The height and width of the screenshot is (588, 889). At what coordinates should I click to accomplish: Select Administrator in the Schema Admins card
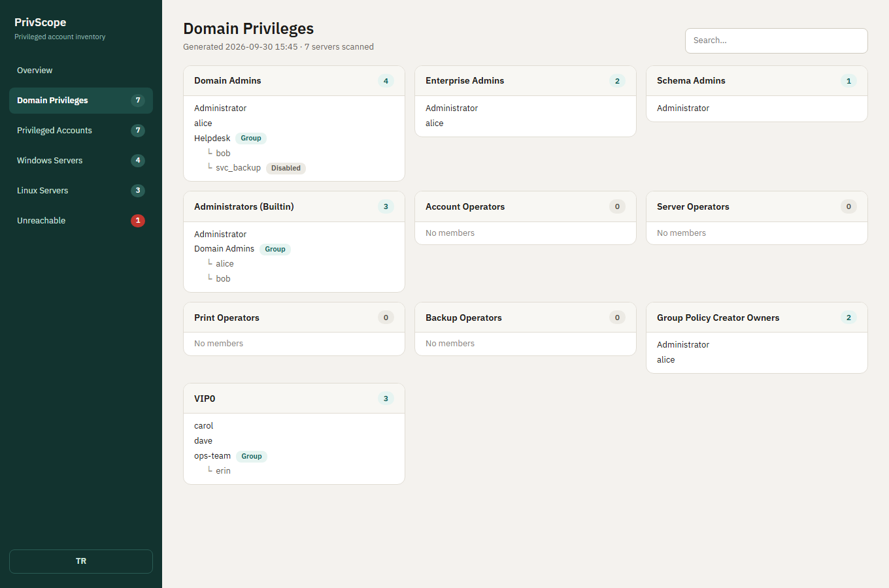683,108
